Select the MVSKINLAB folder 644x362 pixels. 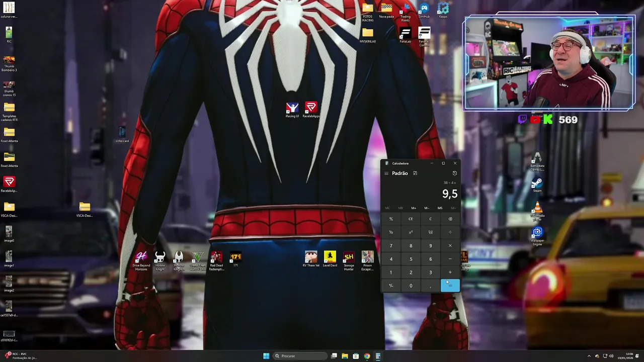[x=368, y=35]
